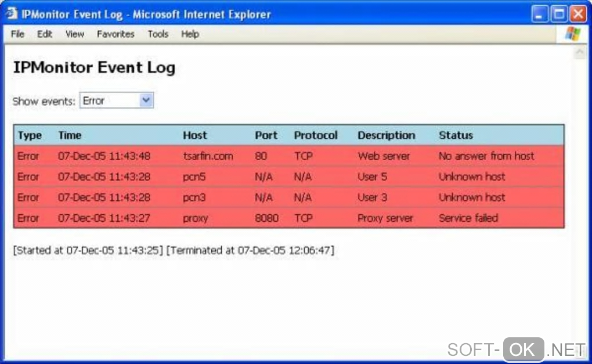Click the Internet Explorer page icon in title bar
This screenshot has height=364, width=592.
click(12, 14)
